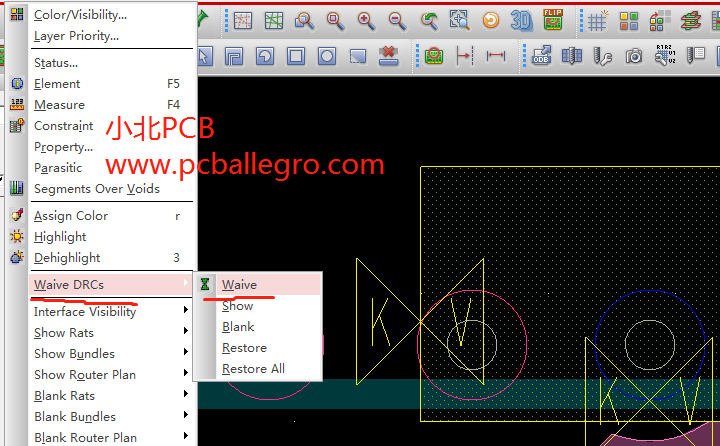Image resolution: width=720 pixels, height=446 pixels.
Task: Select the Highlight menu option
Action: [x=60, y=237]
